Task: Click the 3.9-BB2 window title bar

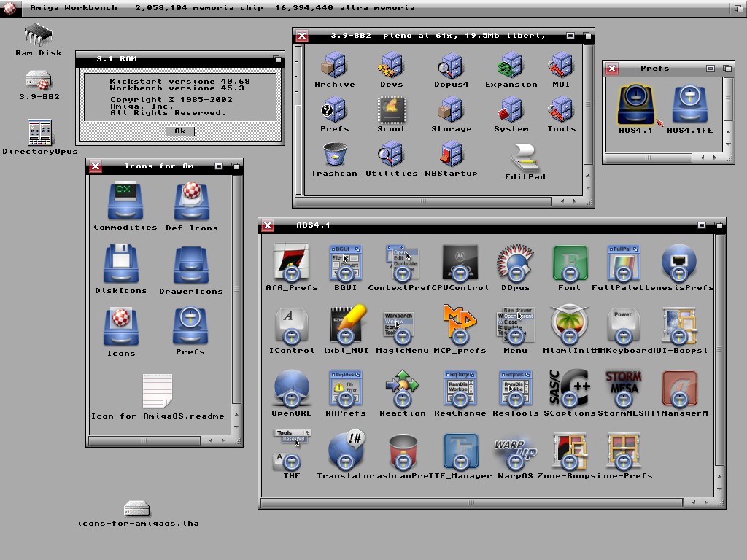Action: tap(438, 36)
